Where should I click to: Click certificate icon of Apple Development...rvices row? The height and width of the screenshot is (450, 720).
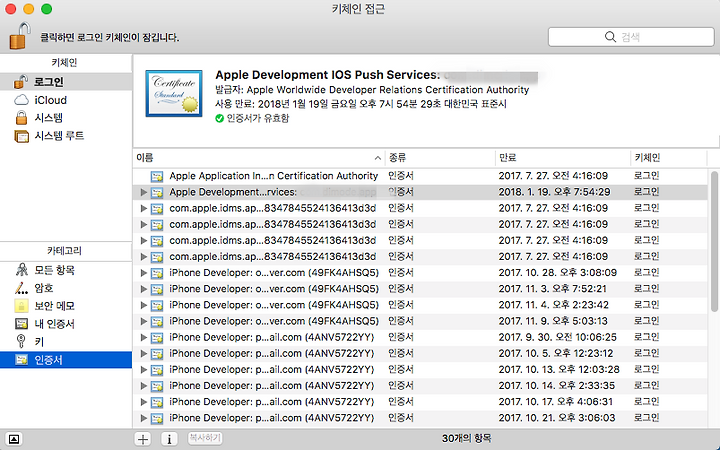(157, 192)
